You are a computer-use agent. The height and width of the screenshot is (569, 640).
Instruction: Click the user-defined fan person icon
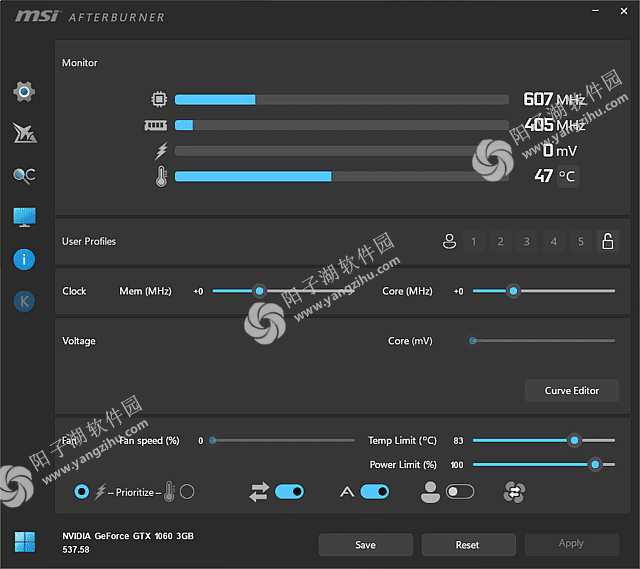click(431, 492)
